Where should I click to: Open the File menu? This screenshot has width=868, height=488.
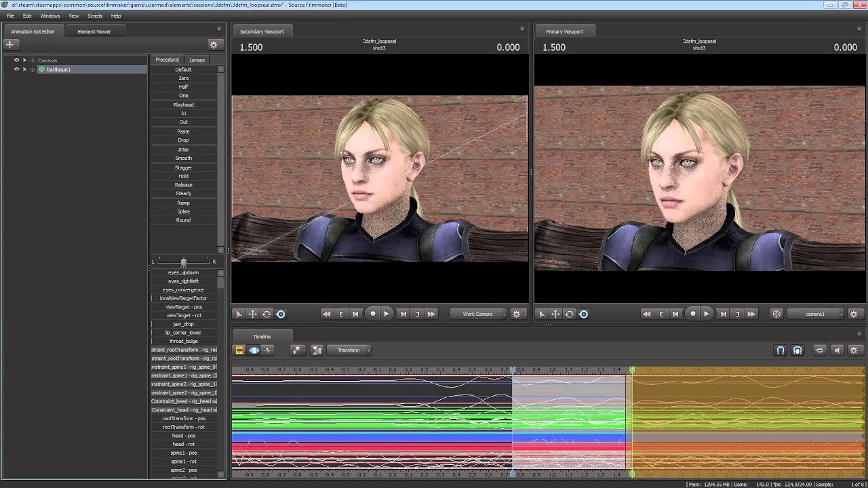tap(10, 16)
